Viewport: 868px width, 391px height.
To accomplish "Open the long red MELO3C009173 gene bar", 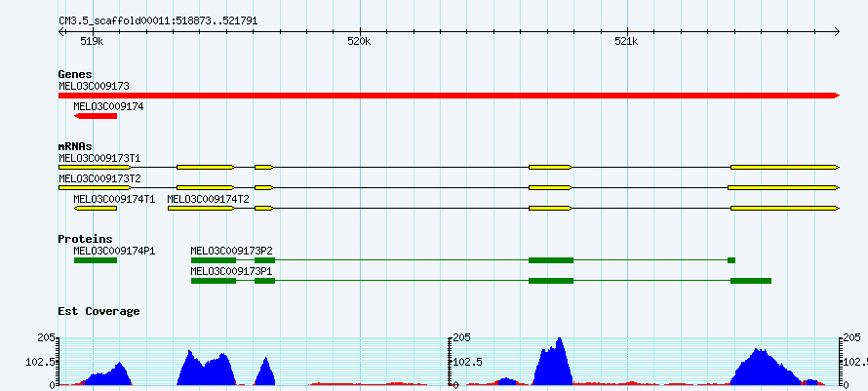I will click(x=449, y=96).
